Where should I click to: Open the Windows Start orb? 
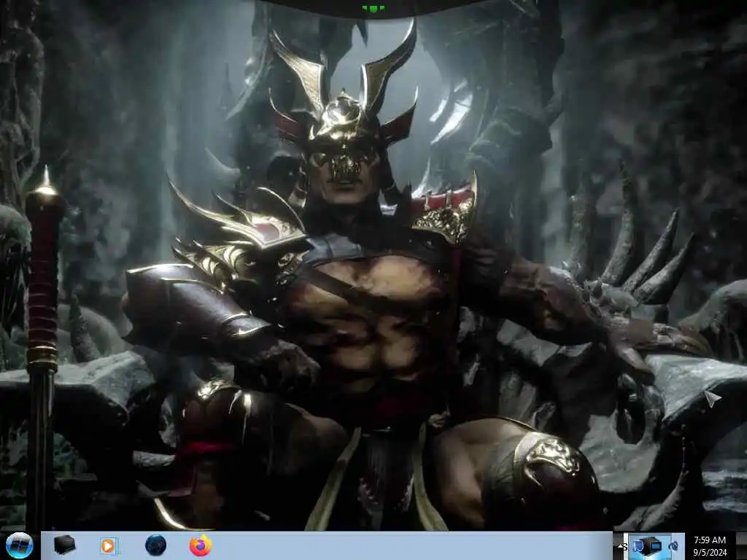[20, 545]
